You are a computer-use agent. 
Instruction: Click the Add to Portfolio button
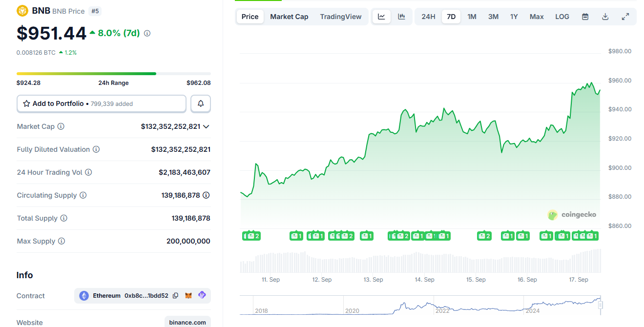(102, 103)
